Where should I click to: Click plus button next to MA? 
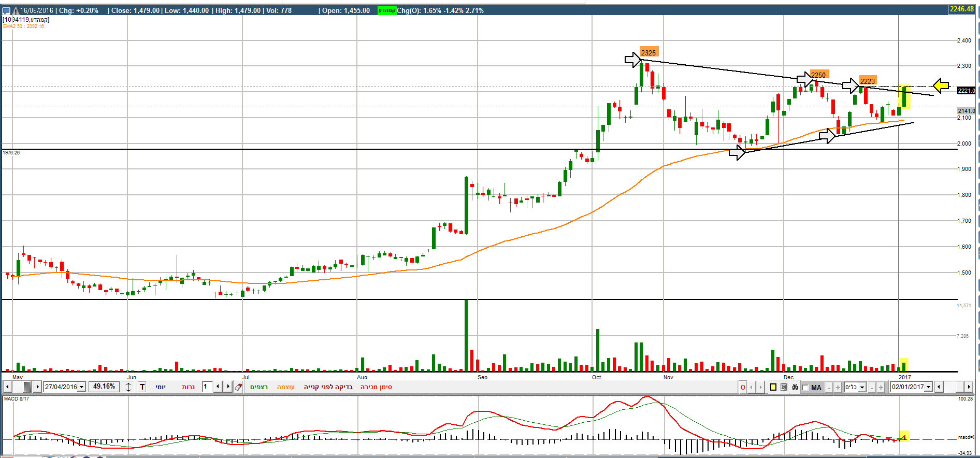[x=838, y=388]
